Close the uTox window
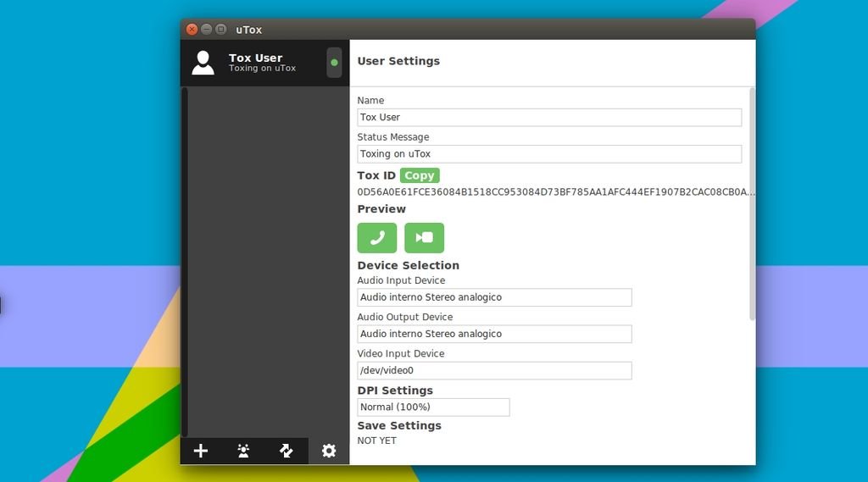Screen dimensions: 868x482 pos(192,30)
